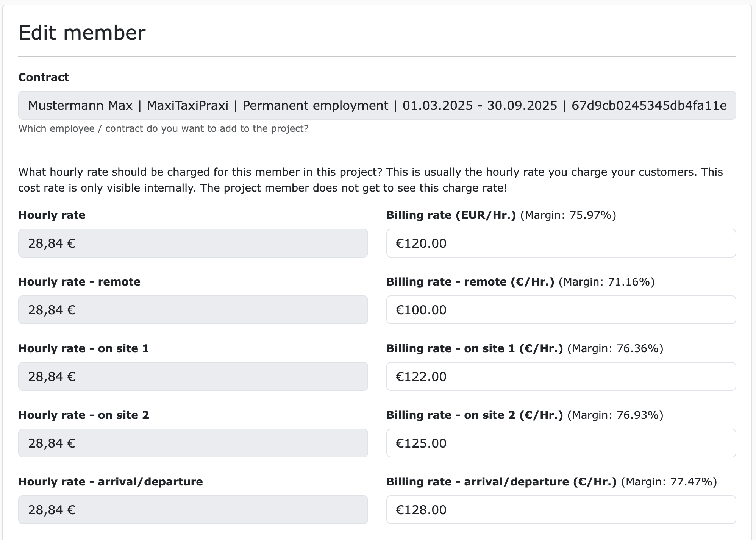The image size is (756, 540).
Task: Click the Hourly rate - on site 2 field
Action: click(193, 443)
